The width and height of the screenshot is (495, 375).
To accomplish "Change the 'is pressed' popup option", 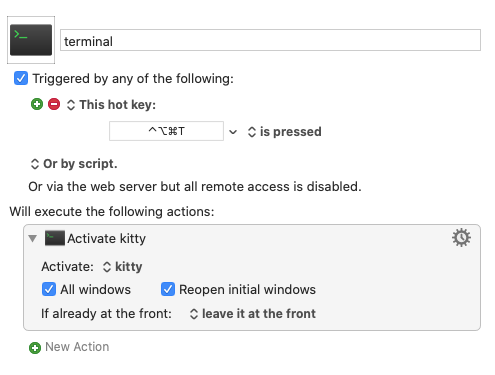I will click(x=285, y=132).
